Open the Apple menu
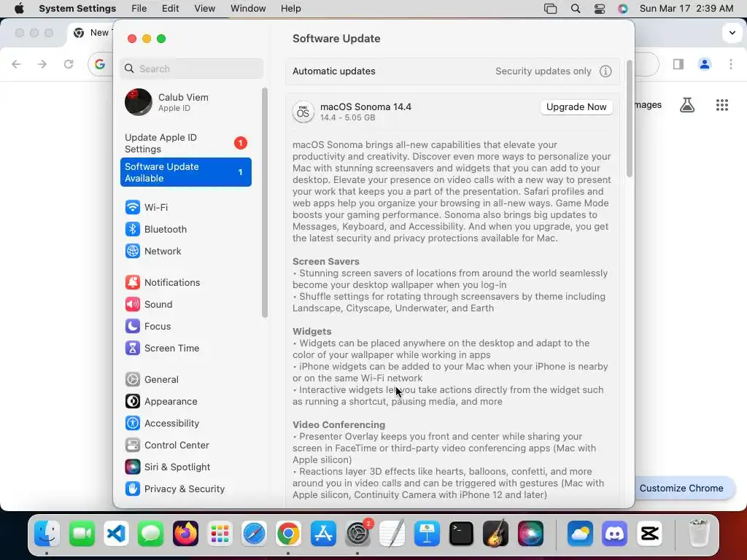The image size is (747, 560). pyautogui.click(x=19, y=9)
